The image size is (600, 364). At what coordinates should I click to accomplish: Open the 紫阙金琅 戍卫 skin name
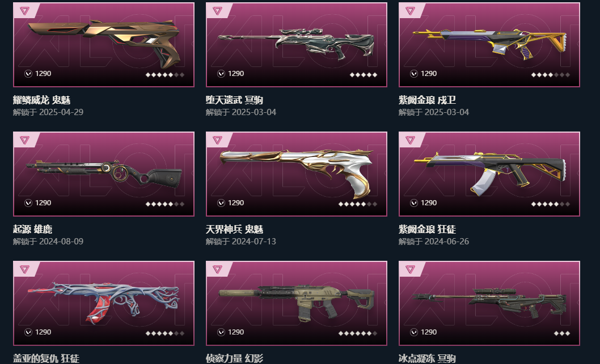point(427,100)
